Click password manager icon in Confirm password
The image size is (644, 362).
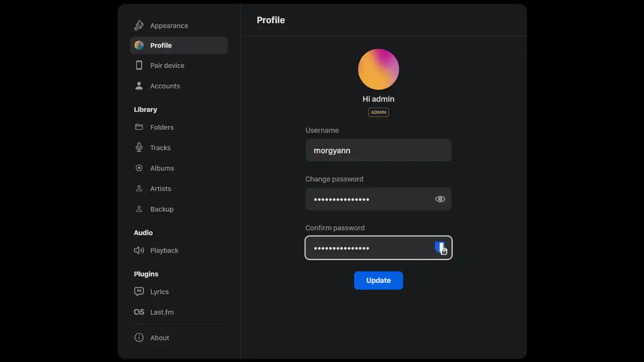tap(440, 248)
